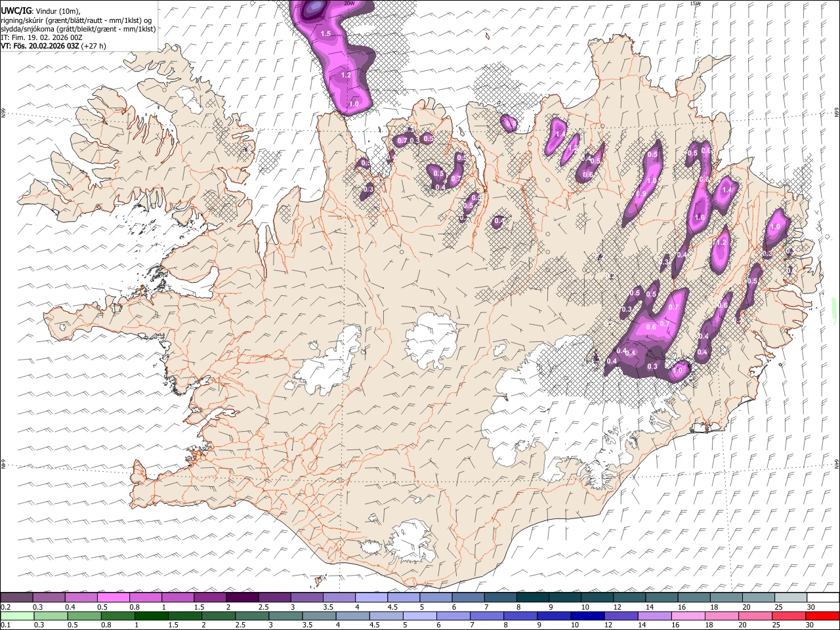Select the upper legend swatch between 4 and 4.5
840x630 pixels.
pyautogui.click(x=371, y=598)
